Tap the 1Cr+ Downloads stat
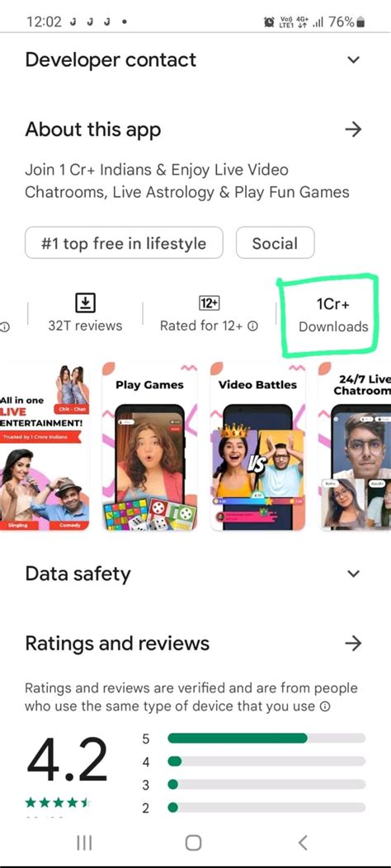Screen dimensions: 391x868 (x=333, y=314)
